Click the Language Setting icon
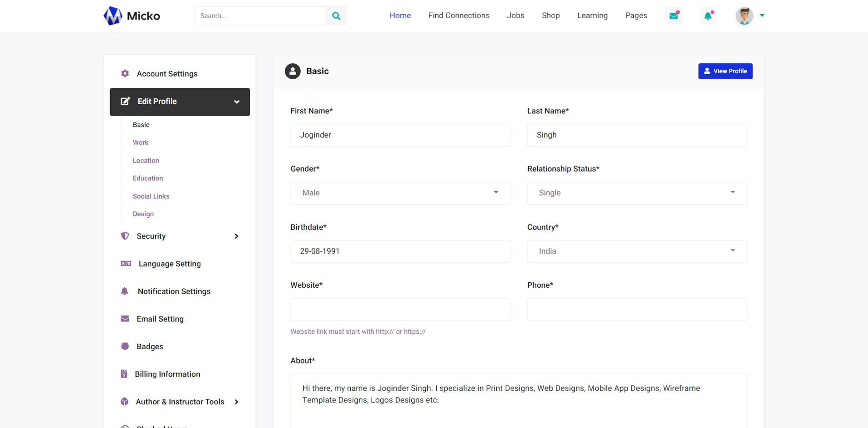The width and height of the screenshot is (868, 428). pos(126,264)
